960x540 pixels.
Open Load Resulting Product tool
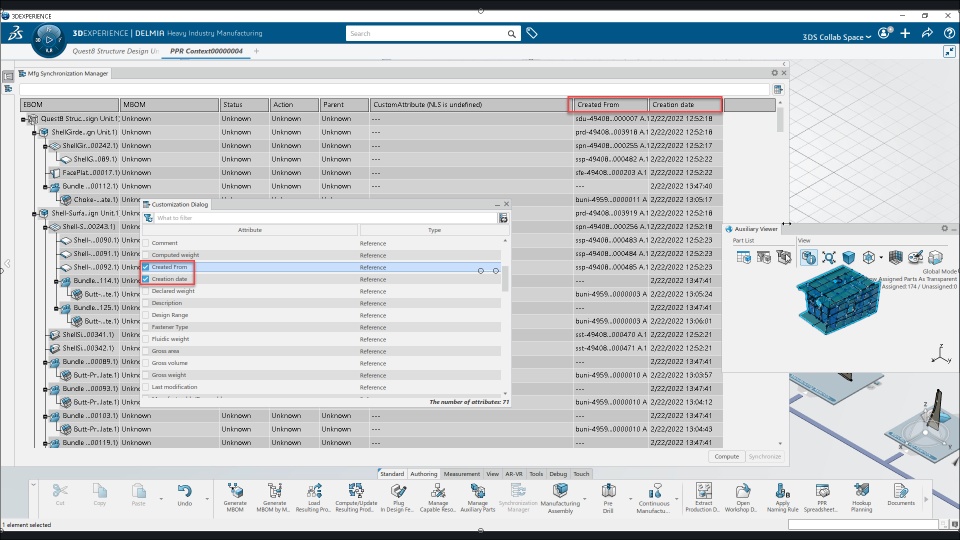(x=314, y=491)
